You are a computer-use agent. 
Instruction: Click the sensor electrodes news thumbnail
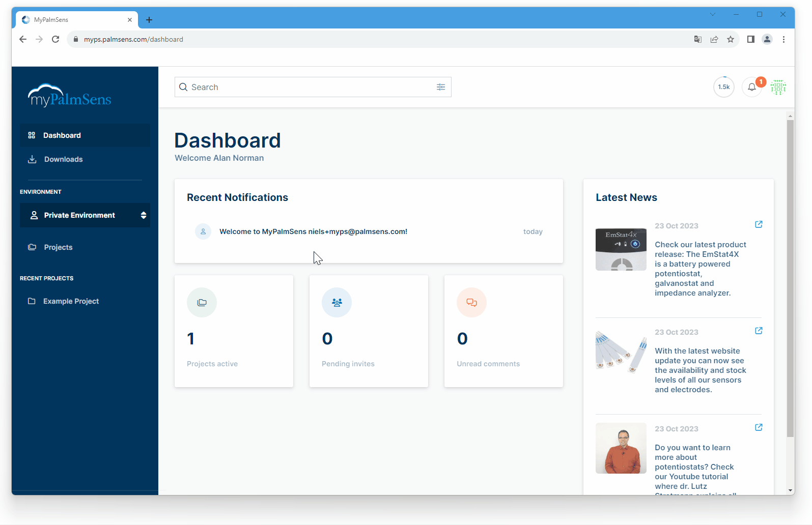tap(621, 351)
